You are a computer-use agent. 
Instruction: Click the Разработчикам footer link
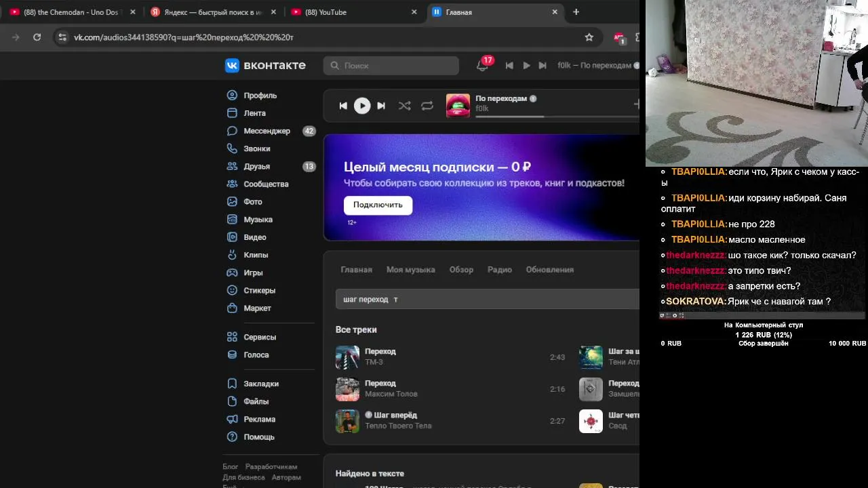click(x=271, y=467)
